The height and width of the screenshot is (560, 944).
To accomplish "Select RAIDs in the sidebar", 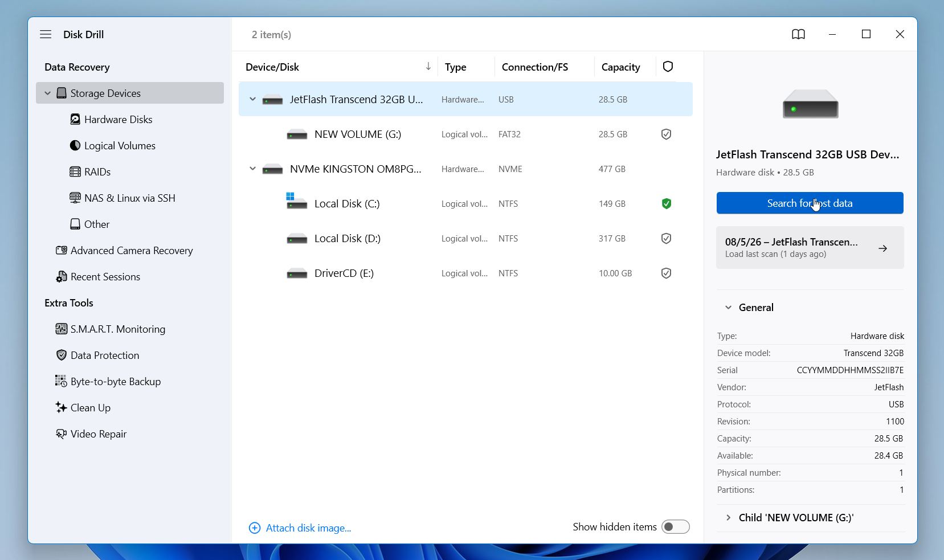I will click(x=97, y=171).
